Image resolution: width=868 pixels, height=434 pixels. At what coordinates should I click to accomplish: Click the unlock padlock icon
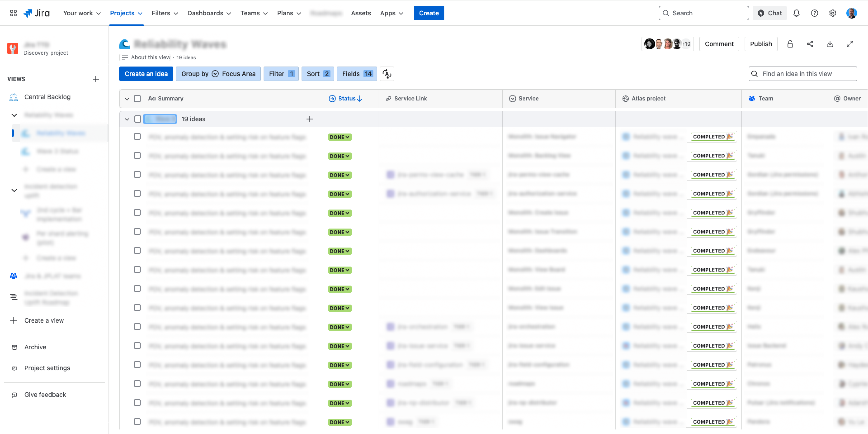[790, 44]
